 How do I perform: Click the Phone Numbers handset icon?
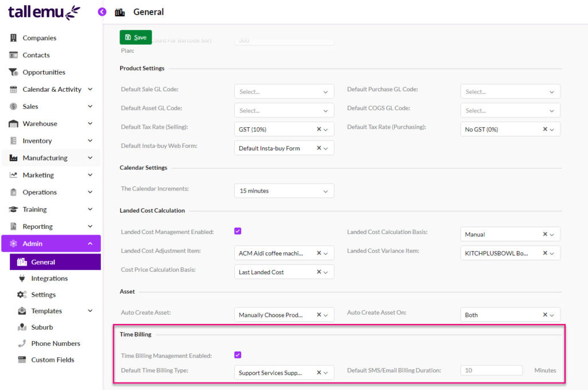[x=22, y=344]
